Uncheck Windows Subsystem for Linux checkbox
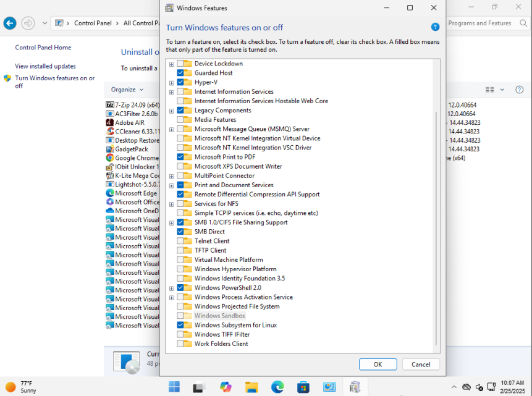 coord(180,325)
